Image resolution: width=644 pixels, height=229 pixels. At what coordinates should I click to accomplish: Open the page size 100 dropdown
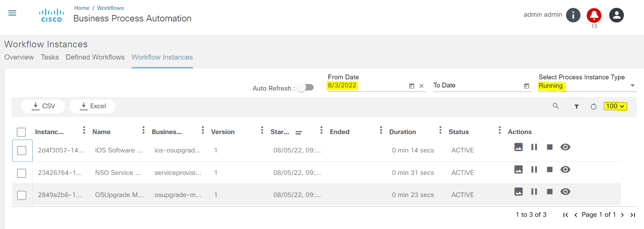pos(615,106)
